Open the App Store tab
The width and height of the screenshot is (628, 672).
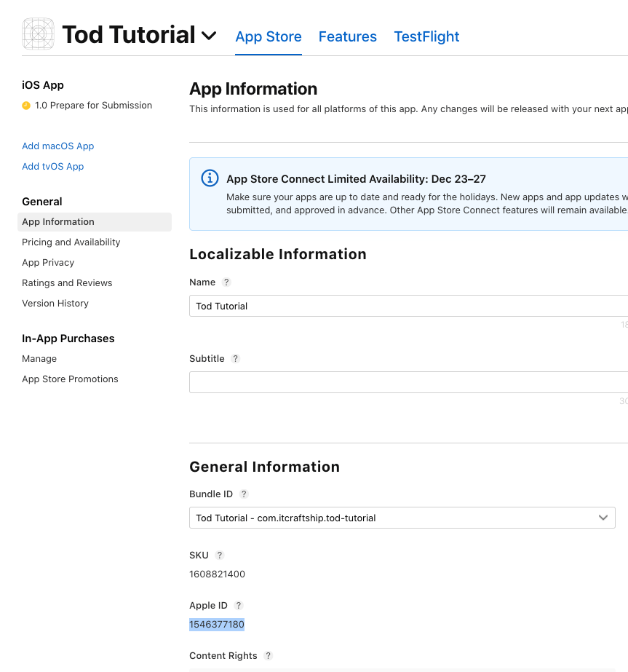[269, 36]
